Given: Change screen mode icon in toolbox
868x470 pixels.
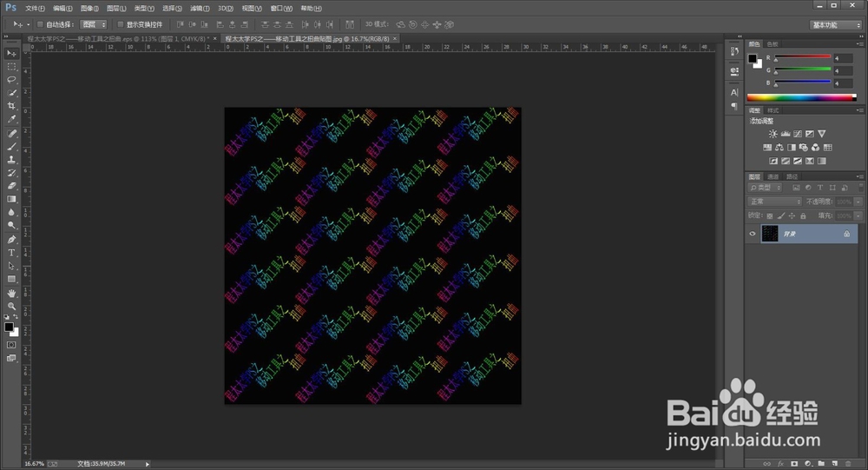Looking at the screenshot, I should 11,359.
